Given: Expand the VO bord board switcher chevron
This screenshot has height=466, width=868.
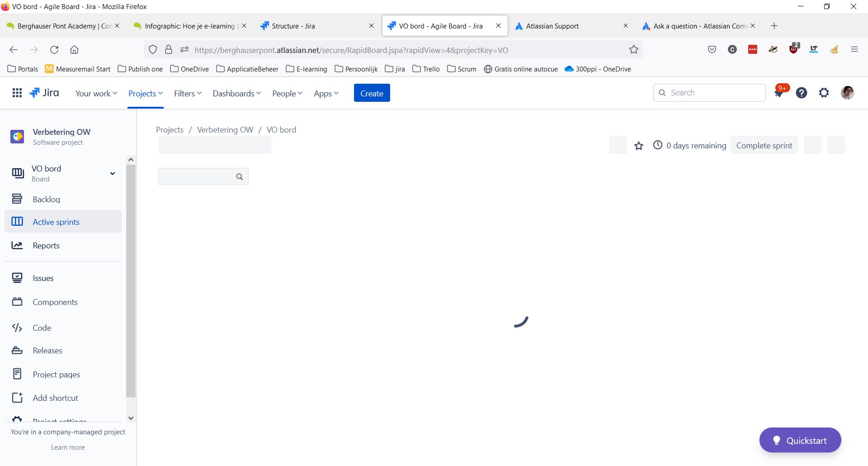Looking at the screenshot, I should [113, 173].
